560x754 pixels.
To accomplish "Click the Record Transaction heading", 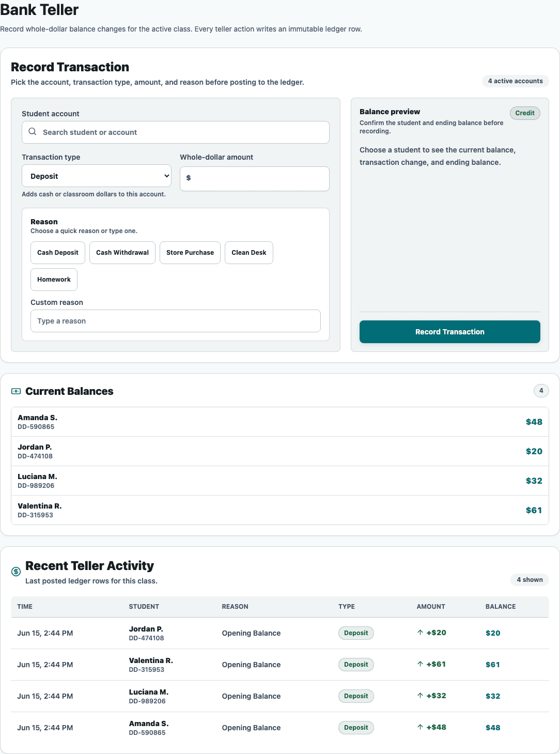I will [70, 67].
